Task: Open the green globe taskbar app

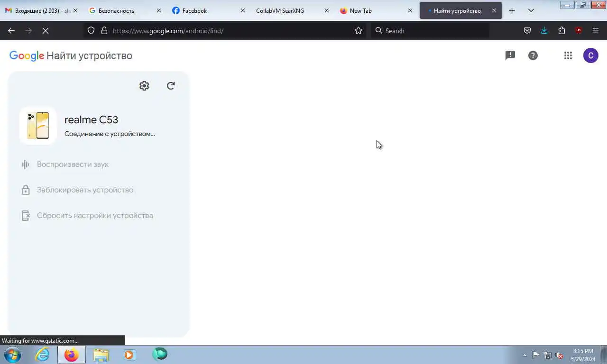Action: coord(160,354)
